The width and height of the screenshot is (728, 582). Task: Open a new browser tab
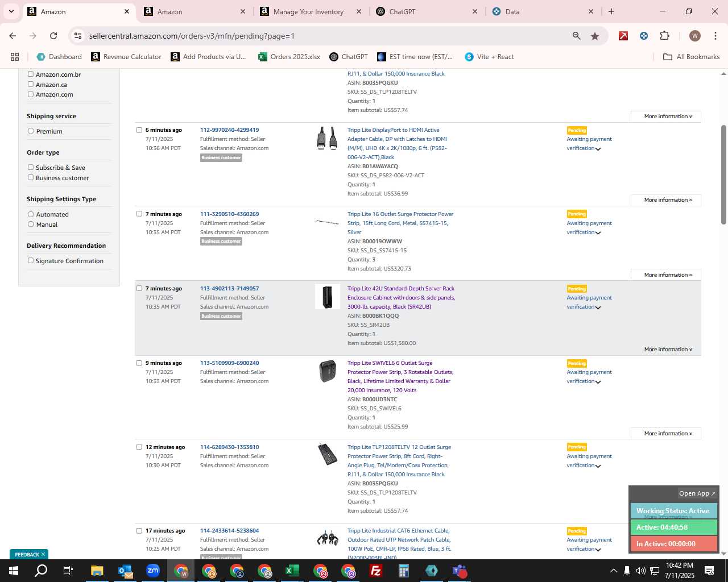[x=611, y=11]
